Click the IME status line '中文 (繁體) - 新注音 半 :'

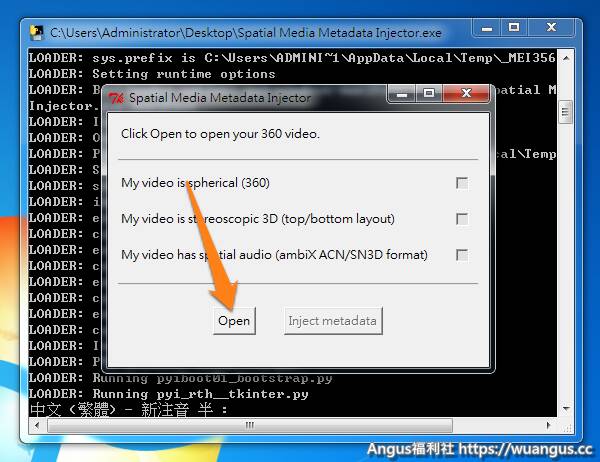(129, 410)
